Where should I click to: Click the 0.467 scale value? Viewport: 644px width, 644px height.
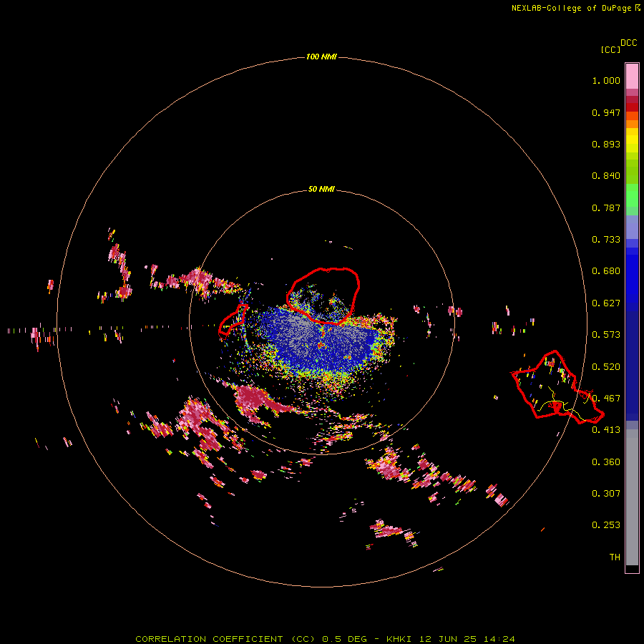(x=606, y=399)
